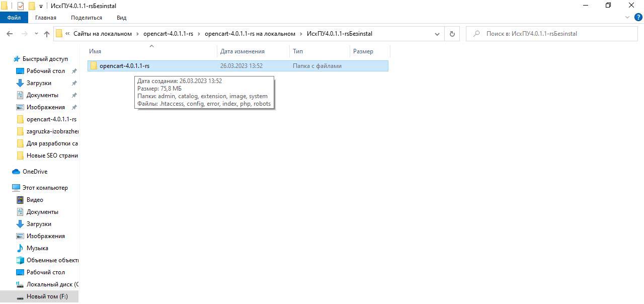Viewport: 644px width, 304px height.
Task: Open the Поделиться ribbon tab
Action: (x=86, y=18)
